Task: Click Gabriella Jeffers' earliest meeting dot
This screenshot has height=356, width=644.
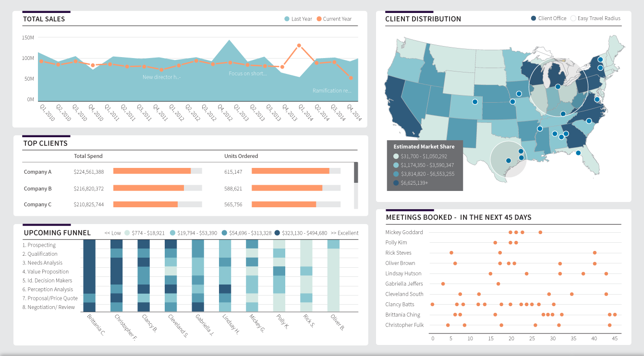Action: [443, 284]
